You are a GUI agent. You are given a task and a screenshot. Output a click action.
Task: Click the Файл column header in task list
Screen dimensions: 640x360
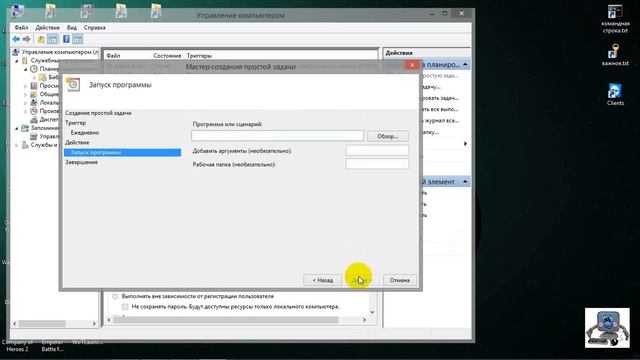(x=113, y=56)
